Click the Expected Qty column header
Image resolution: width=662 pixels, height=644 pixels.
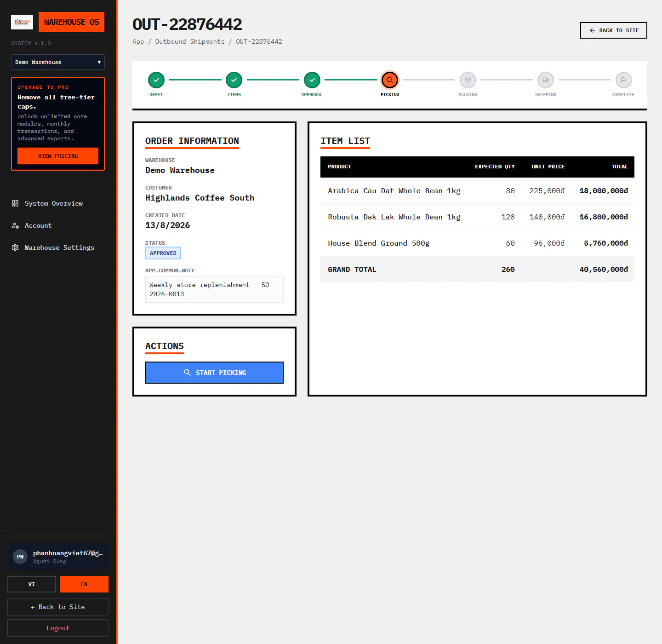click(x=495, y=167)
